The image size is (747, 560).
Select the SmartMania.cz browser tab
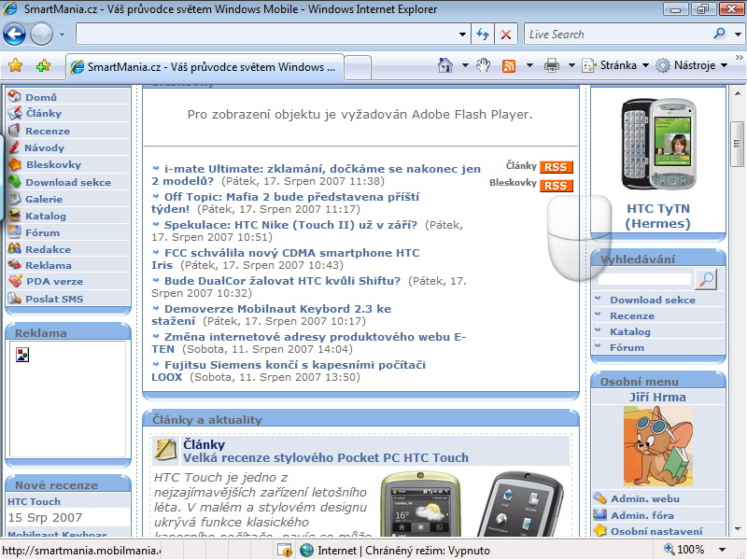click(x=204, y=67)
